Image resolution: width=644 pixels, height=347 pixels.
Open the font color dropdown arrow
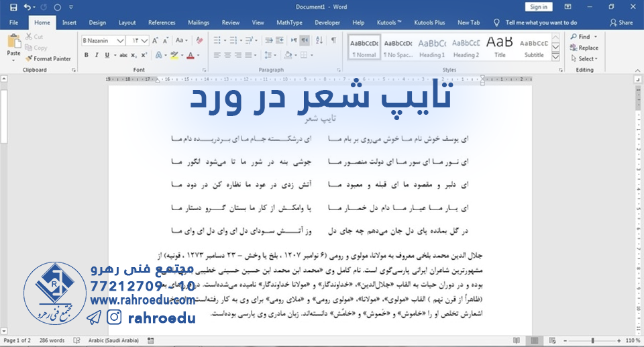click(199, 55)
